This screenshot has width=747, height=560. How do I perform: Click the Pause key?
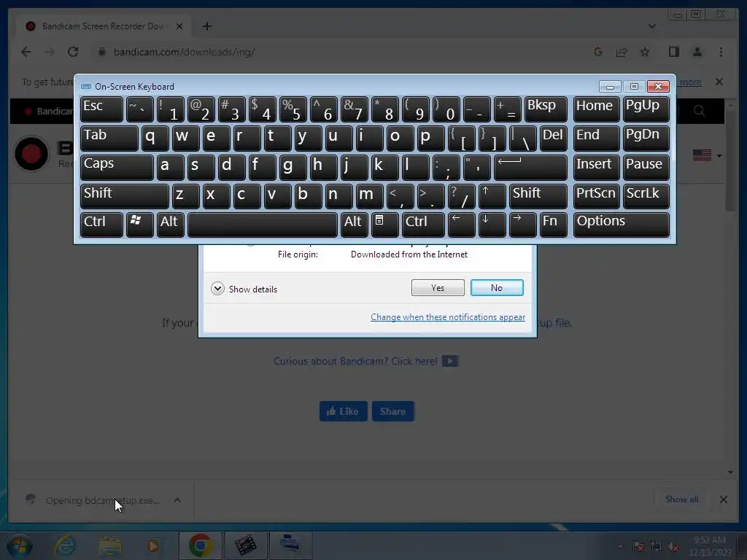[x=646, y=167]
